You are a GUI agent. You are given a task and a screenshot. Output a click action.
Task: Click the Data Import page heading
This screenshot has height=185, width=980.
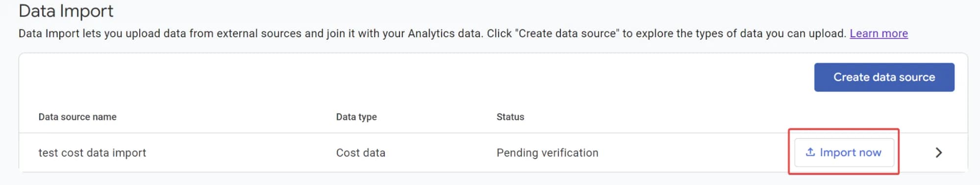click(66, 11)
